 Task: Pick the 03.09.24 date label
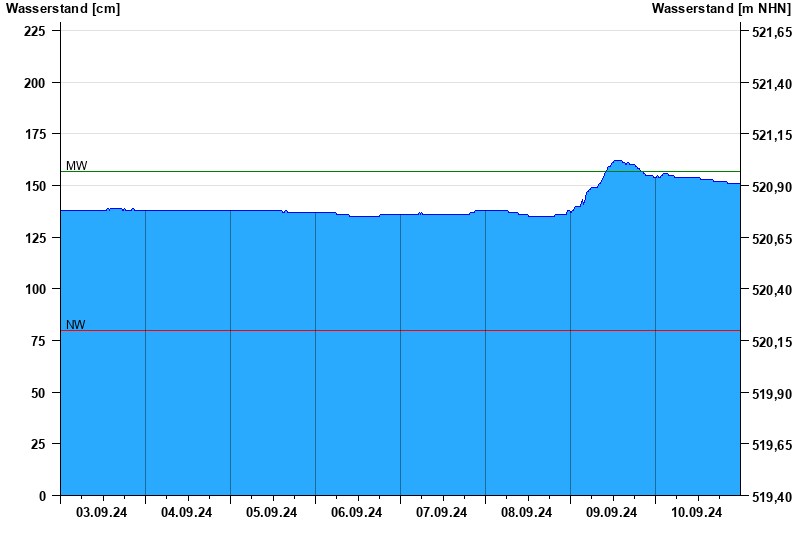(102, 512)
